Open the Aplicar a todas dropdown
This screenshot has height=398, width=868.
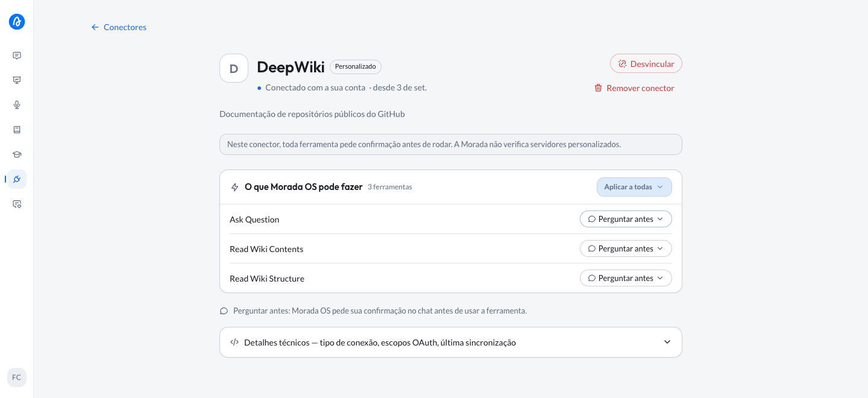pos(634,187)
